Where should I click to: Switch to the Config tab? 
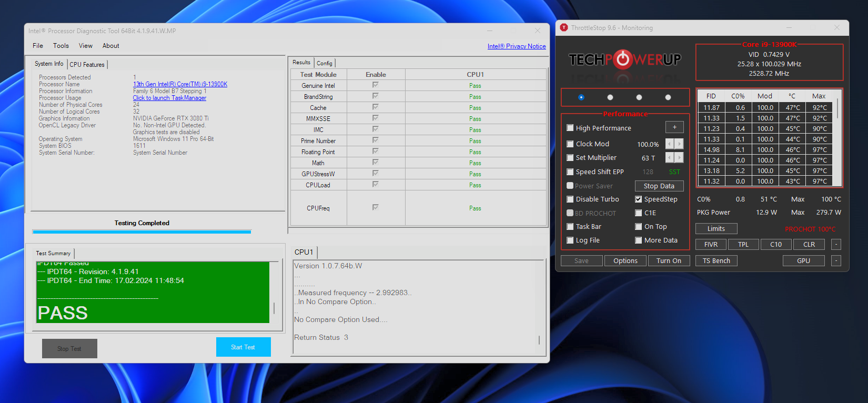tap(325, 63)
